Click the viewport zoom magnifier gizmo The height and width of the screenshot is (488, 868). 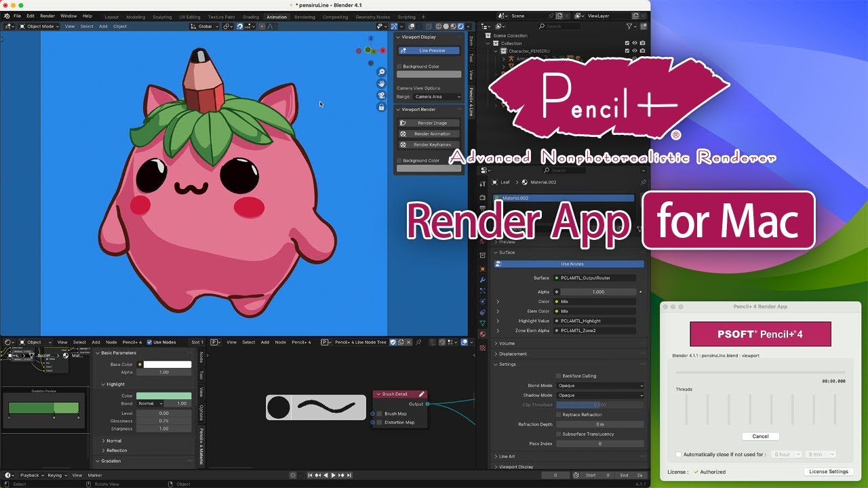pos(381,73)
